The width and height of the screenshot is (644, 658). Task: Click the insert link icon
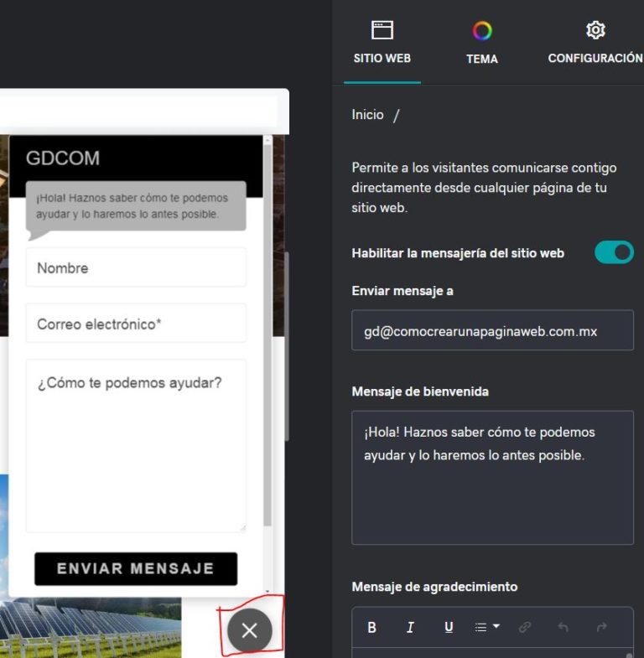click(x=525, y=627)
